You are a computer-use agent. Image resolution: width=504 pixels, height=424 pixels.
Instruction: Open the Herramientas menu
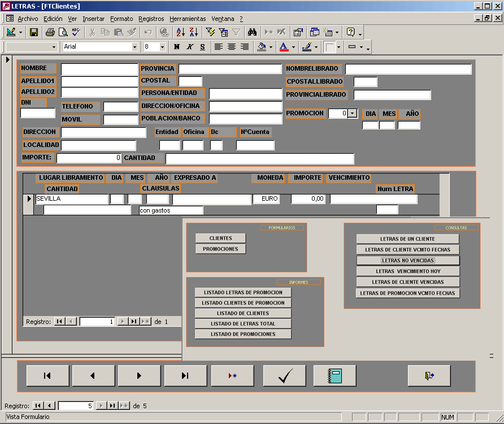coord(188,19)
